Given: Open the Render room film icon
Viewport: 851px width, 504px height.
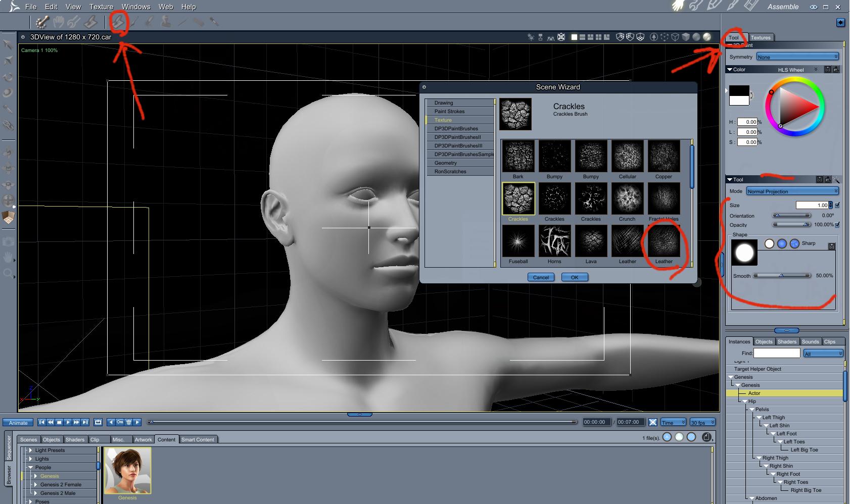Looking at the screenshot, I should point(751,6).
